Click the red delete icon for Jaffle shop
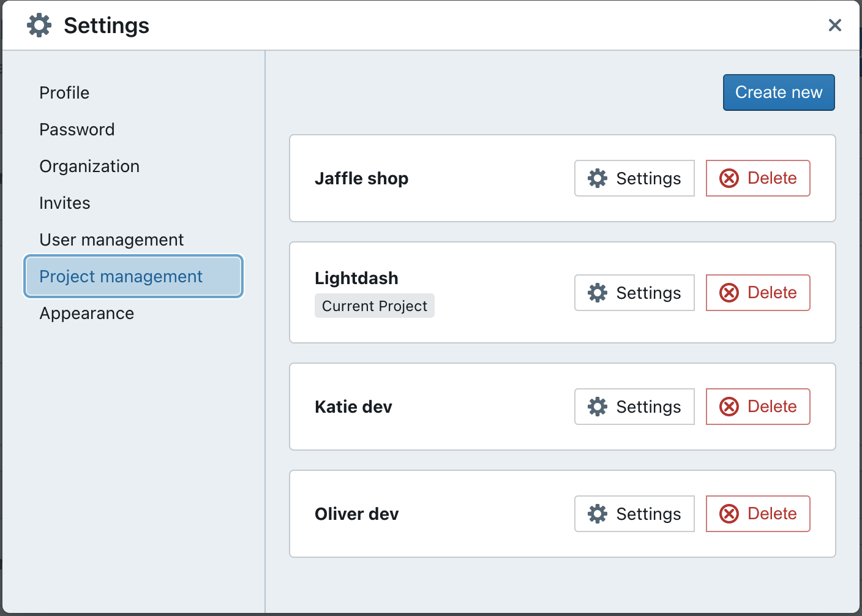862x616 pixels. point(729,178)
